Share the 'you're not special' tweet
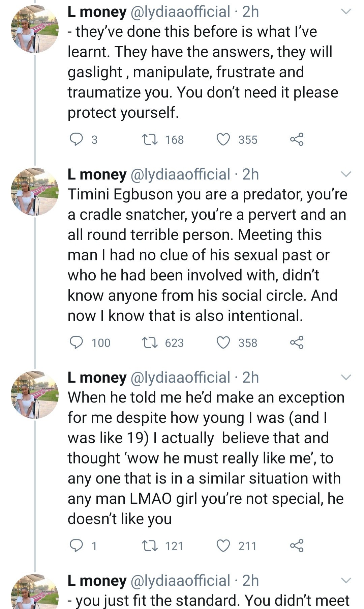This screenshot has width=364, height=609. click(297, 546)
